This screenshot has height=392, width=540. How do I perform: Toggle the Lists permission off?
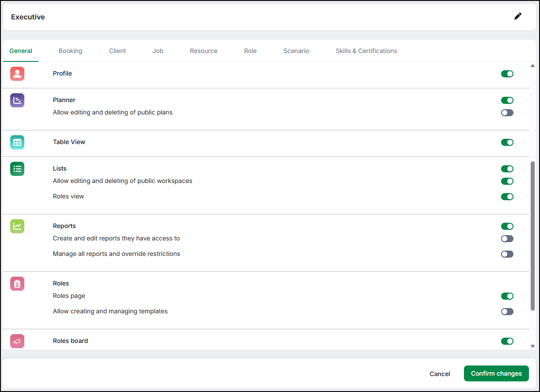(507, 169)
